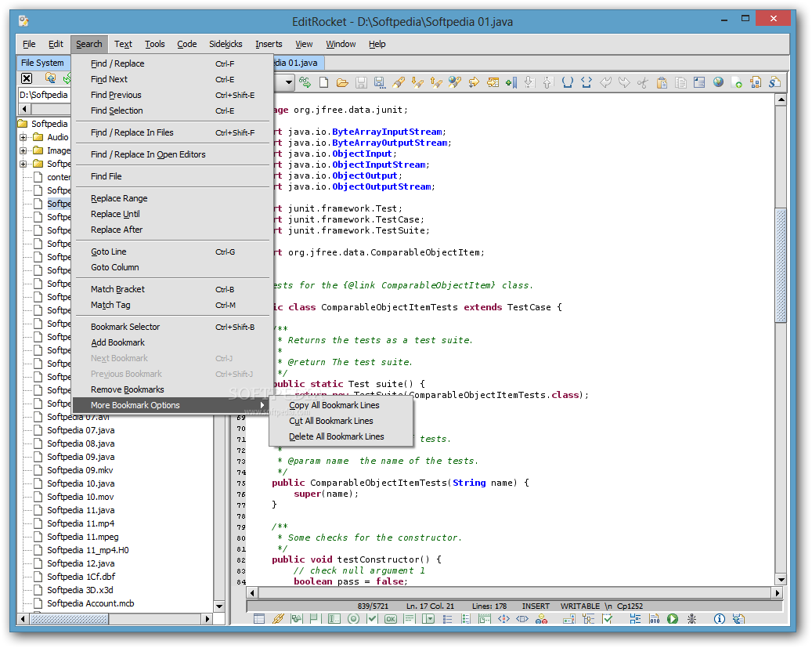The width and height of the screenshot is (812, 648).
Task: Click the web browser globe icon
Action: coord(718,82)
